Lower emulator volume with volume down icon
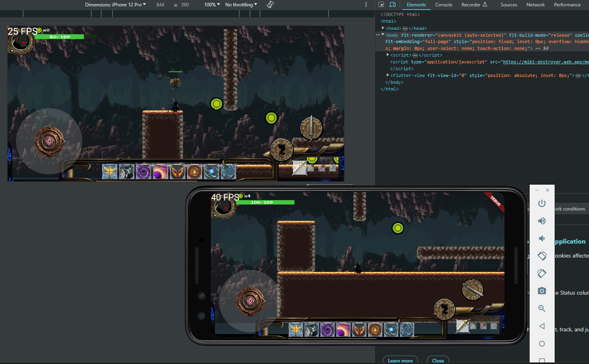 542,238
